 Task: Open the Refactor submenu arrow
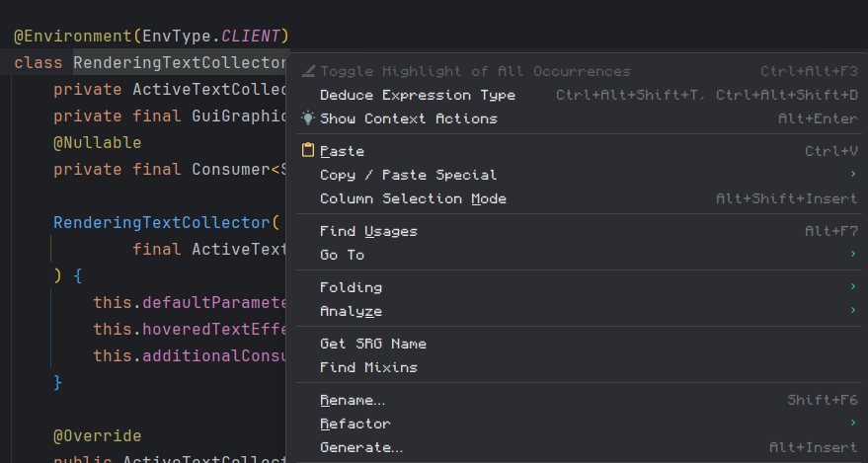coord(852,424)
